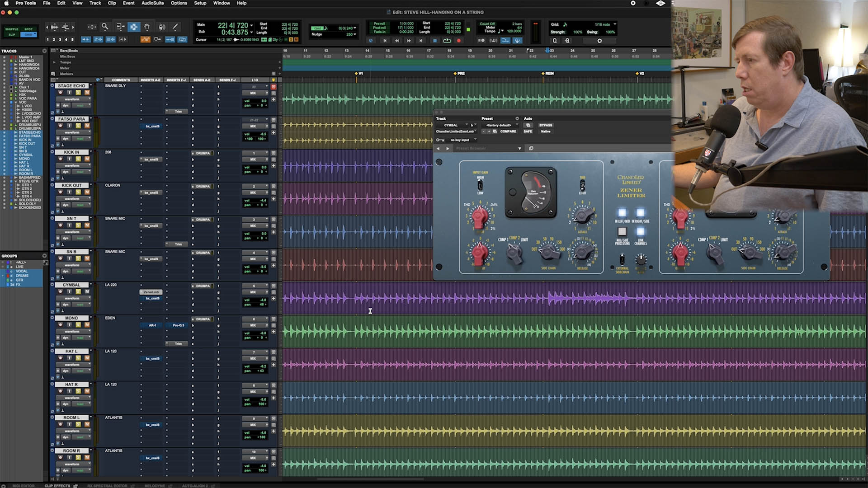Click the plugin COMPARE button

pos(508,131)
